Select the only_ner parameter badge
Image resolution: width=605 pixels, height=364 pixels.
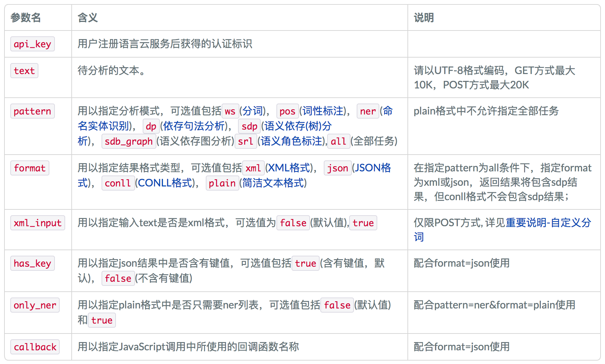35,305
